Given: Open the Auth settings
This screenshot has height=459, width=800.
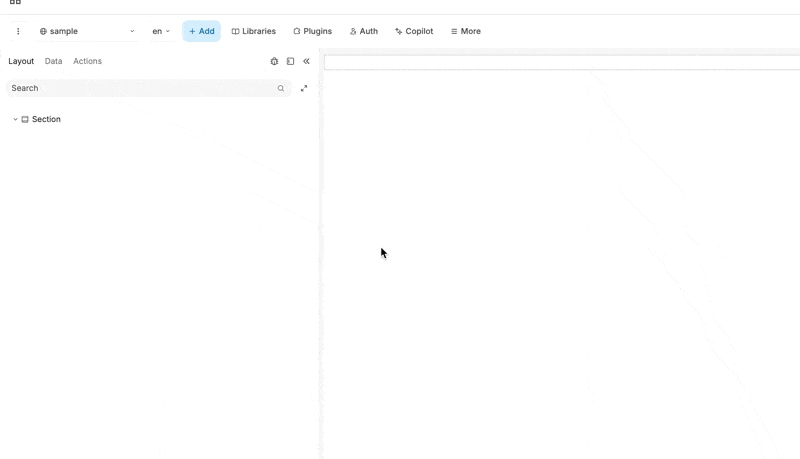Looking at the screenshot, I should pos(363,31).
